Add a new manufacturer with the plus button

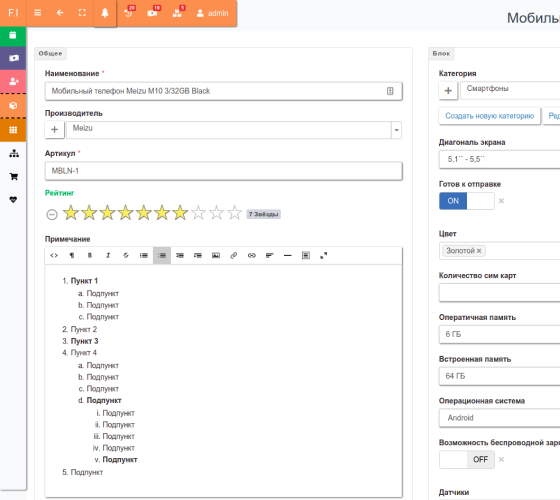point(55,130)
